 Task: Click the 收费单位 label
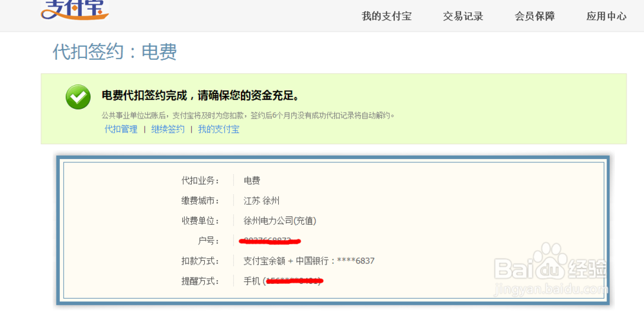click(x=200, y=221)
